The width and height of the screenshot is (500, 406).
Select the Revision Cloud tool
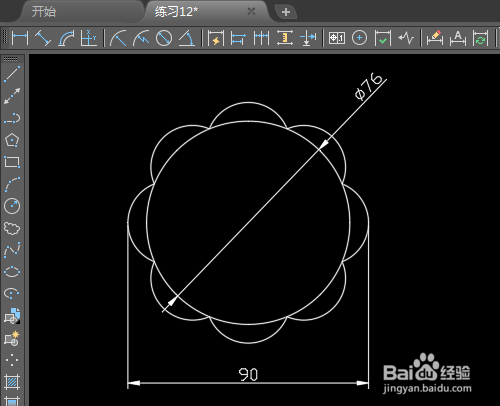tap(12, 228)
